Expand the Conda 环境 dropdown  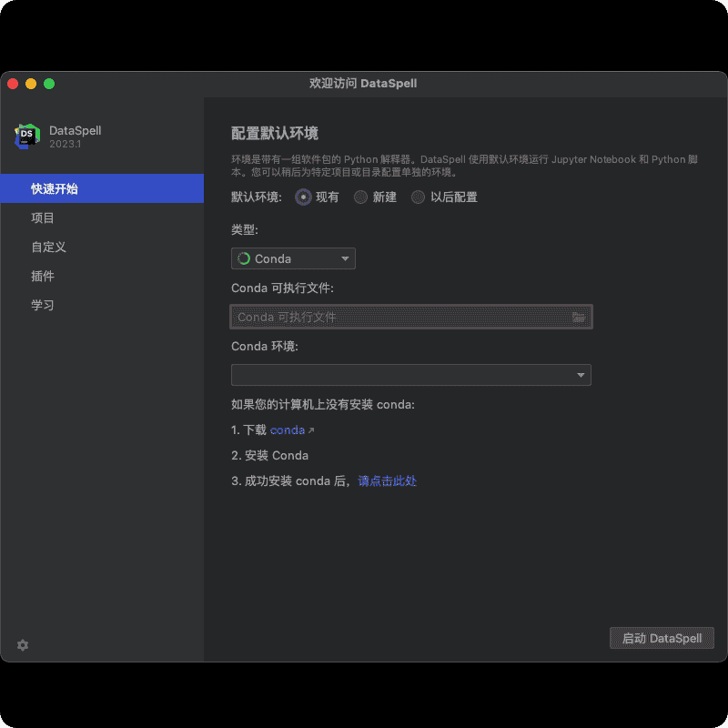pos(411,375)
